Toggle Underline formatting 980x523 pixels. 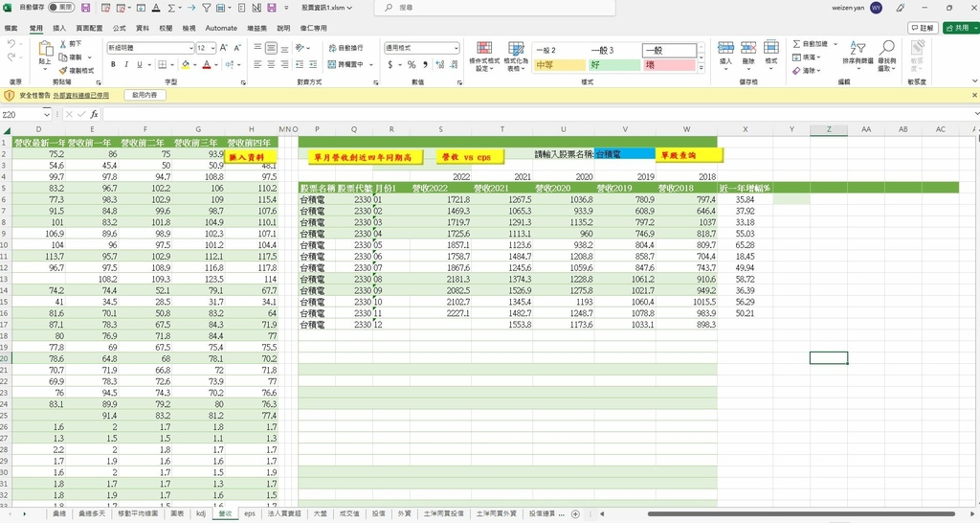coord(140,64)
